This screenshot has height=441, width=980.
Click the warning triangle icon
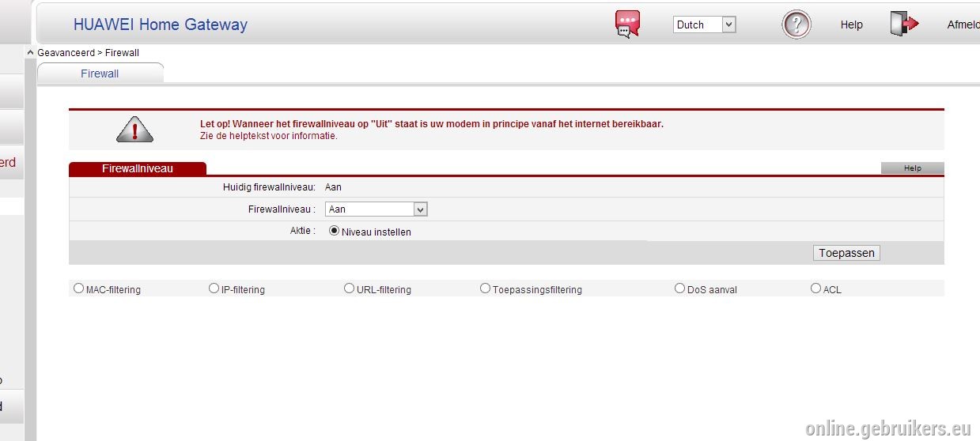(134, 129)
